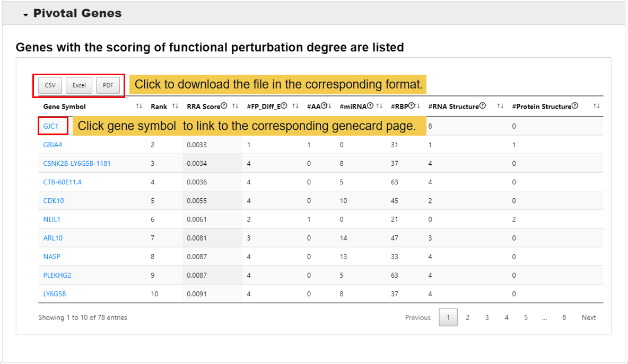Viewport: 628px width, 364px height.
Task: Open the GRIA4 genecard link
Action: point(53,145)
